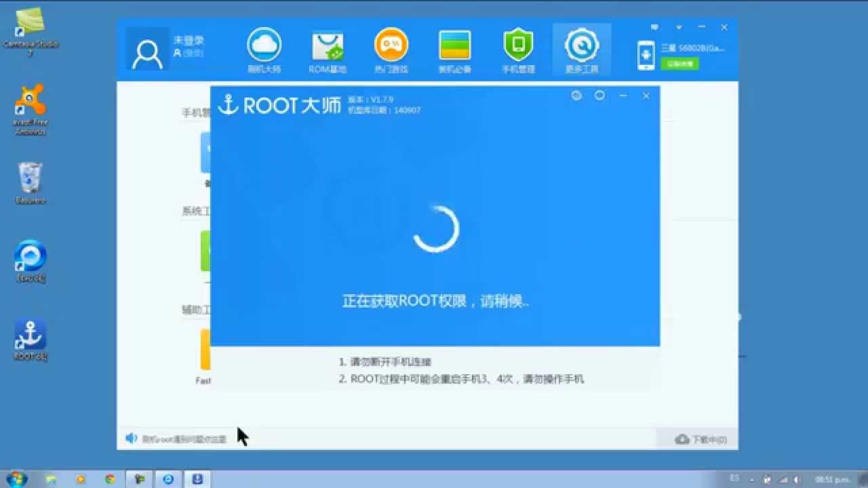Click the login link under 未登录
Screen dimensions: 868x488
pos(192,53)
